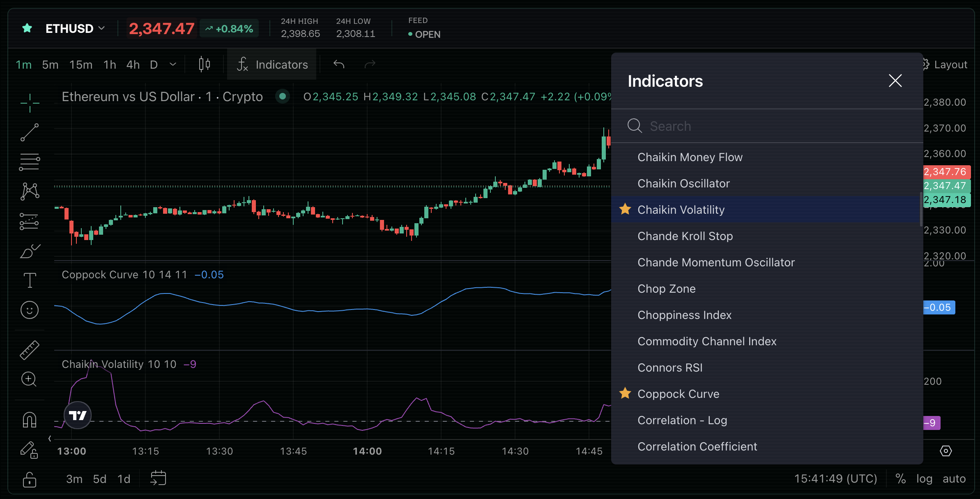Set the 3m date range

coord(74,479)
